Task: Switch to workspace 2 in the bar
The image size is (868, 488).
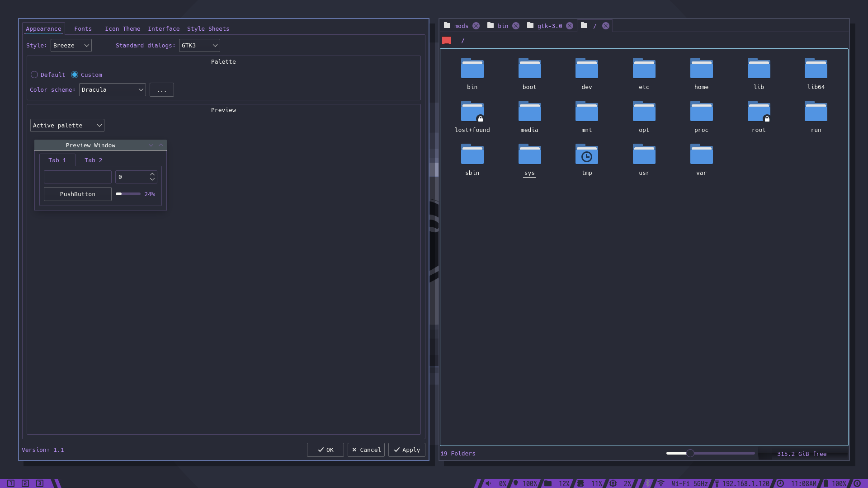Action: pos(25,483)
